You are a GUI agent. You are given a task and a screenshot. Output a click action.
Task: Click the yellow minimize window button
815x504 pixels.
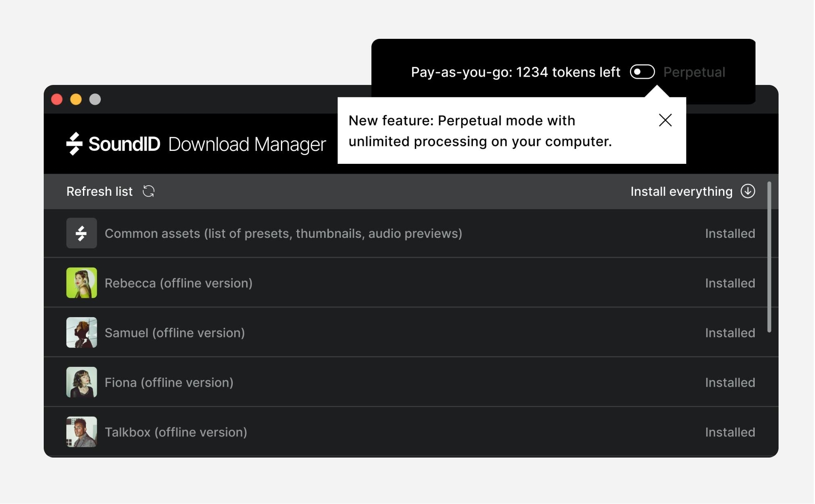(x=76, y=100)
